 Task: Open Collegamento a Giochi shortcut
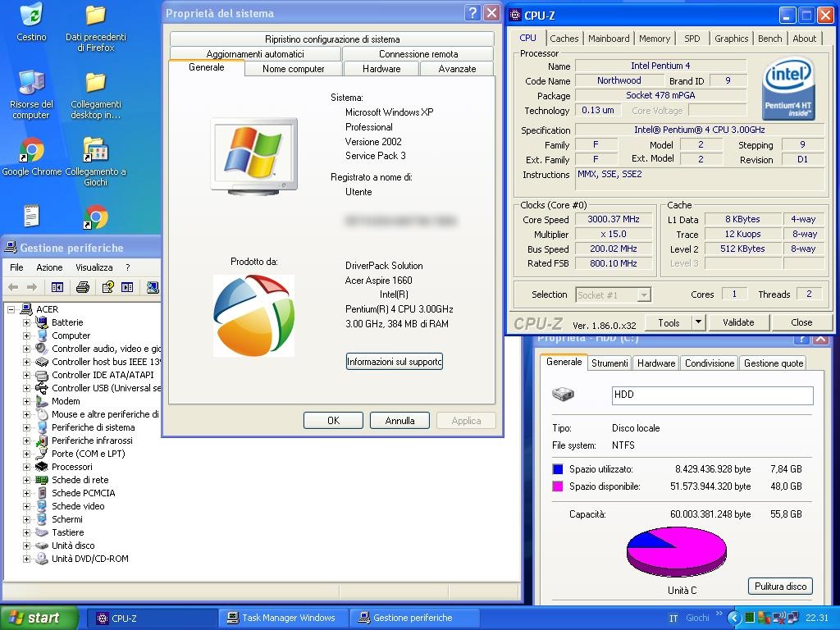[x=95, y=150]
